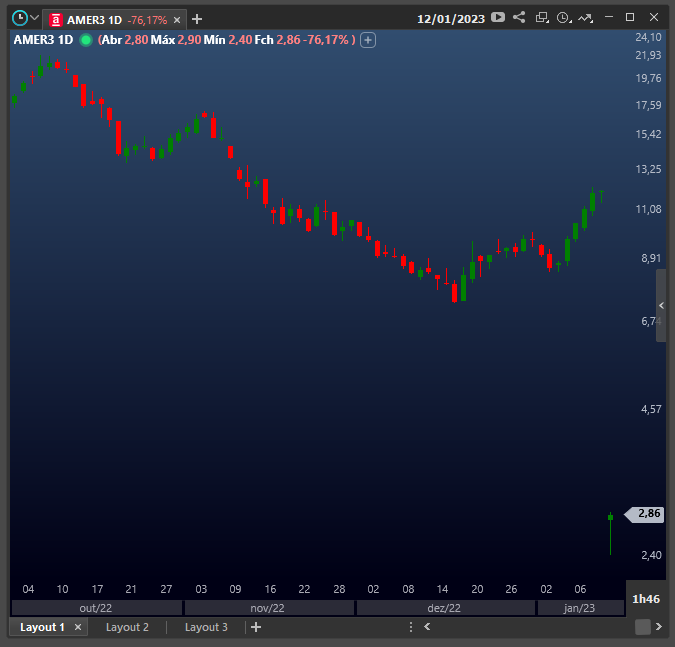
Task: Maximize the chart window
Action: click(630, 17)
